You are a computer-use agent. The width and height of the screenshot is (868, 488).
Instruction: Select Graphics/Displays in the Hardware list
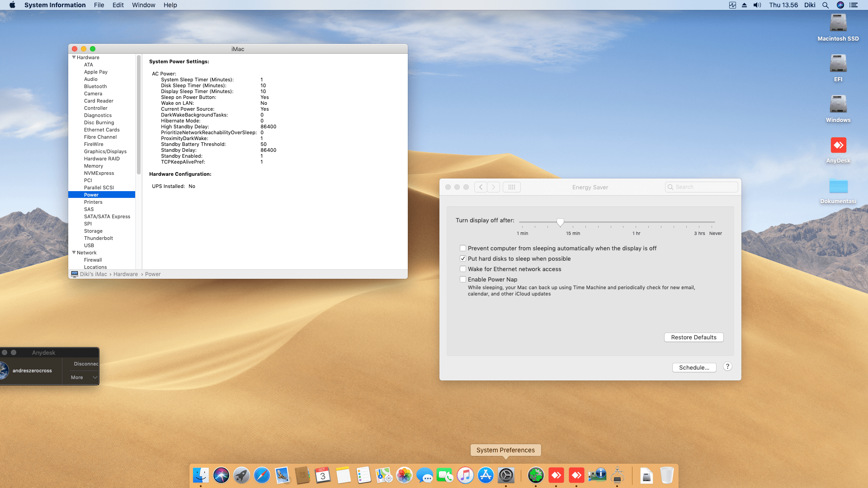pyautogui.click(x=105, y=151)
